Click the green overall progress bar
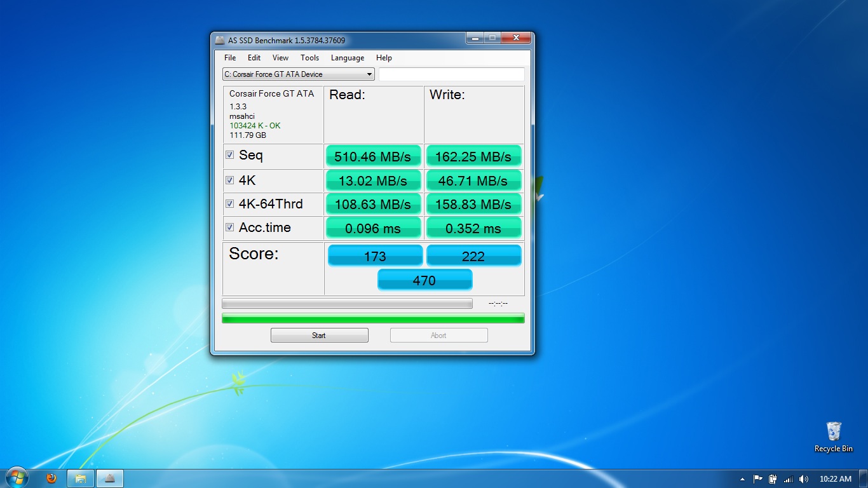The image size is (868, 488). (x=373, y=318)
